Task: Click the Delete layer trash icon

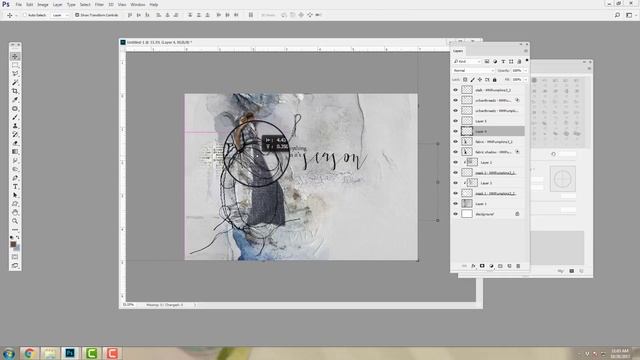Action: point(518,266)
